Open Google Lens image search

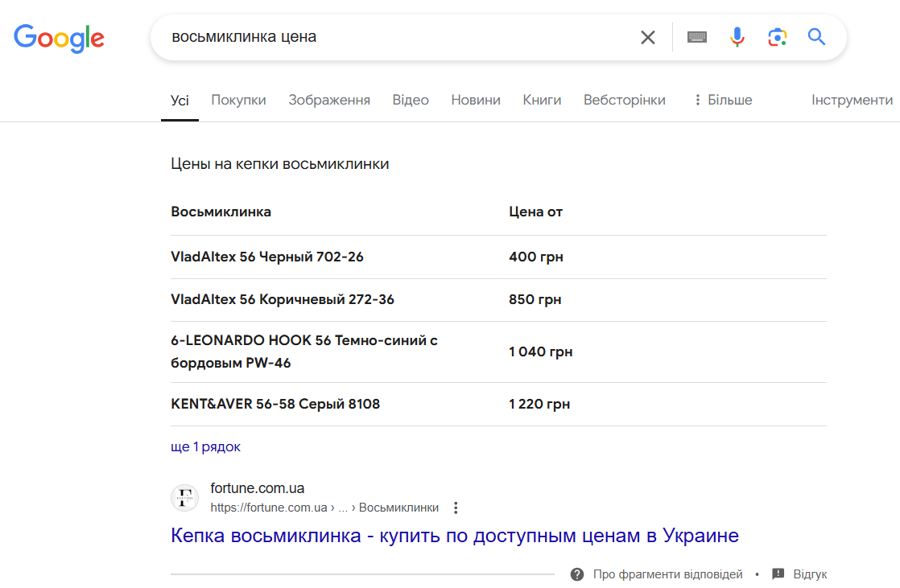pos(777,36)
